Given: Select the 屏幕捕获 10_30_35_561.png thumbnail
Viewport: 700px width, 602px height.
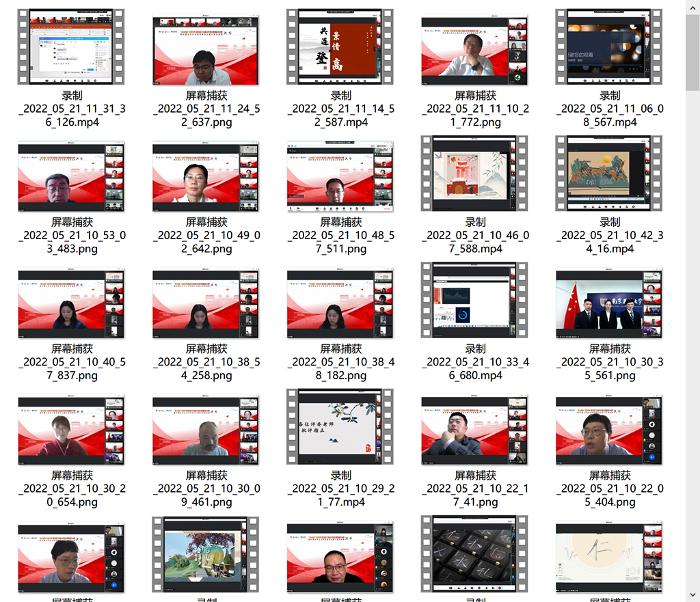Looking at the screenshot, I should click(x=609, y=300).
